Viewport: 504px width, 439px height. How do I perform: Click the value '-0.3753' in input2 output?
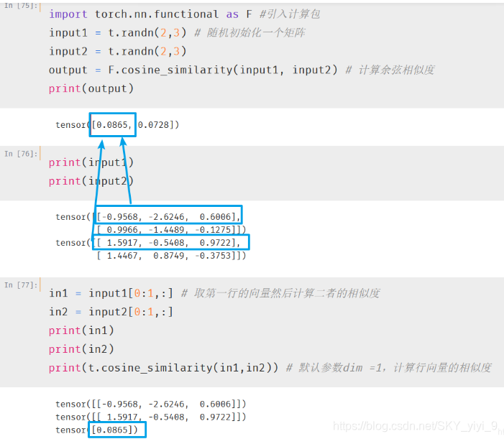click(x=213, y=256)
